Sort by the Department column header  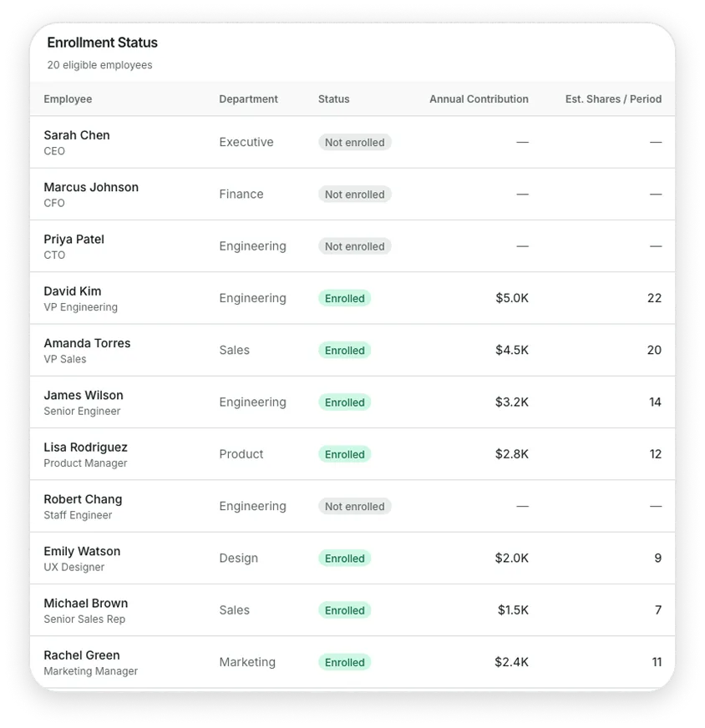coord(248,99)
